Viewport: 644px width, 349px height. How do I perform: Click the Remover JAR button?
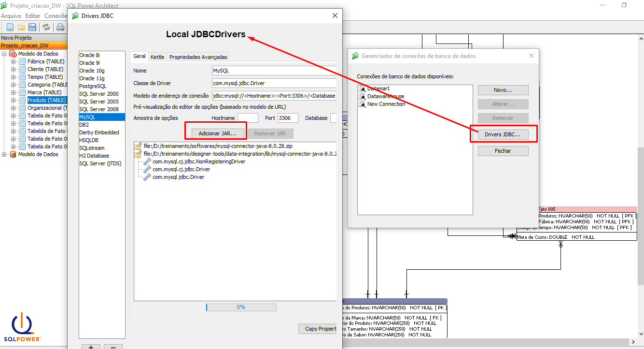(x=270, y=133)
